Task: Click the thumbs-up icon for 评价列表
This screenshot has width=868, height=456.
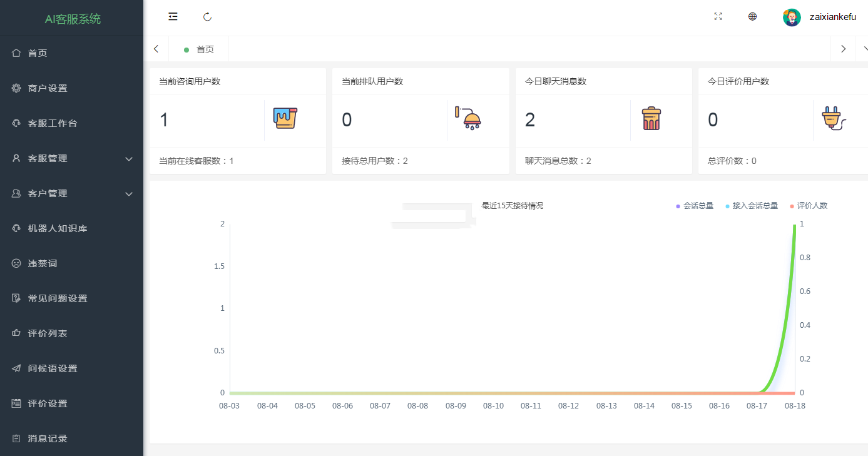Action: click(16, 333)
